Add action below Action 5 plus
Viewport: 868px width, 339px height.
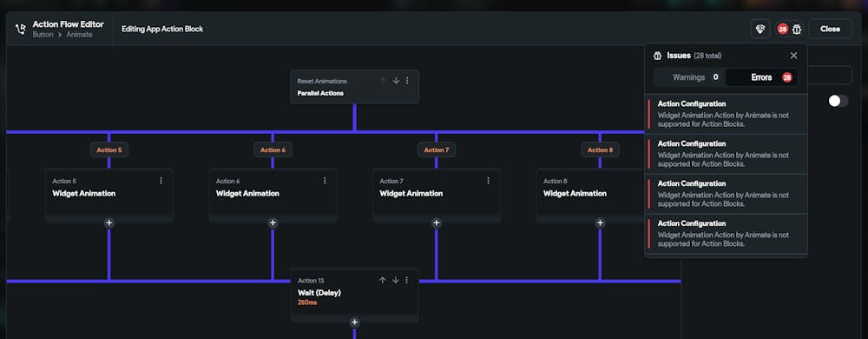109,223
